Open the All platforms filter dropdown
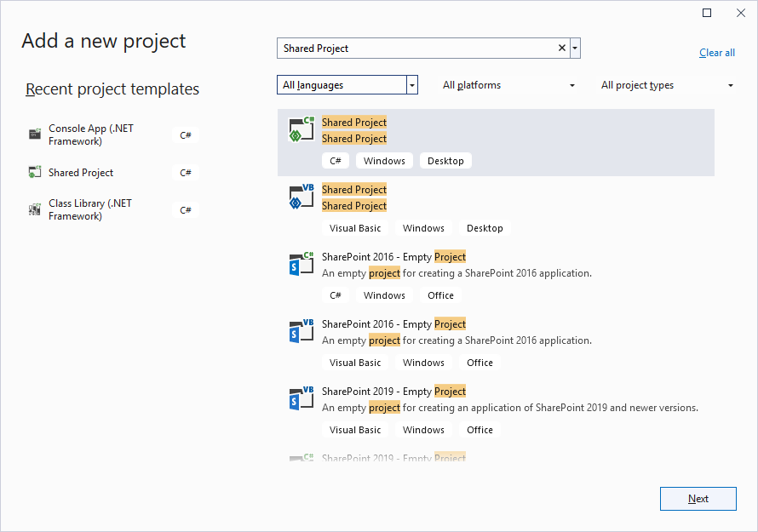This screenshot has height=532, width=758. point(508,85)
